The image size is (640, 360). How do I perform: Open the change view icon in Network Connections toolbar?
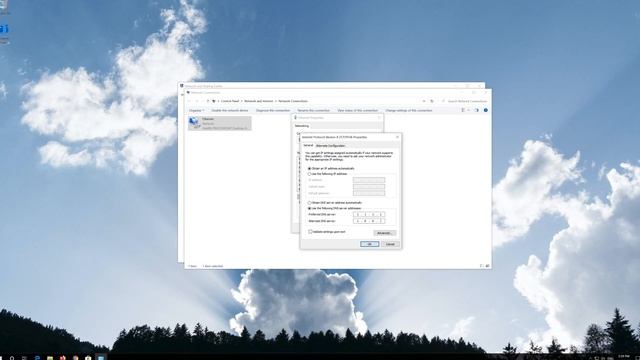[x=463, y=110]
